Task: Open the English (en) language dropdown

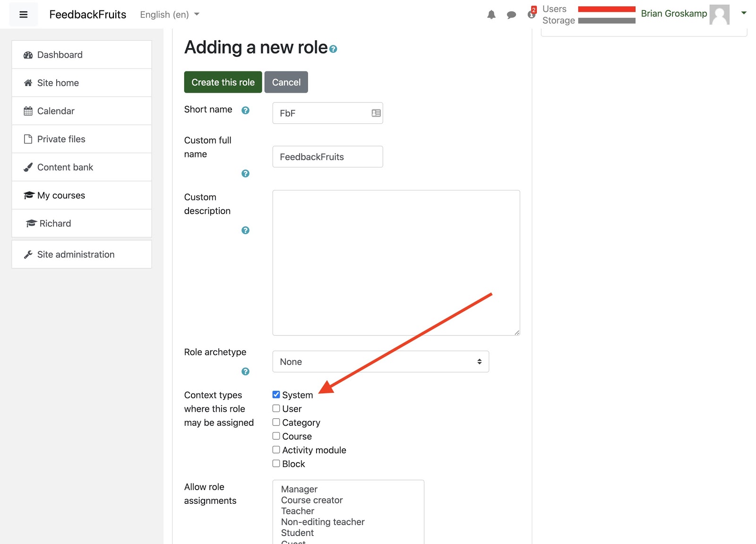Action: (170, 15)
